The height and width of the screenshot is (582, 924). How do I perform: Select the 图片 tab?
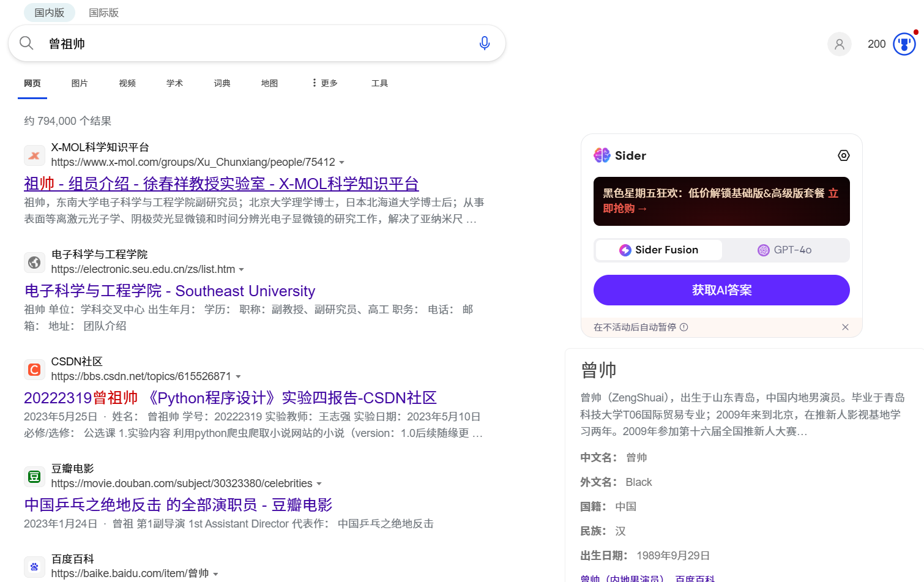tap(80, 83)
